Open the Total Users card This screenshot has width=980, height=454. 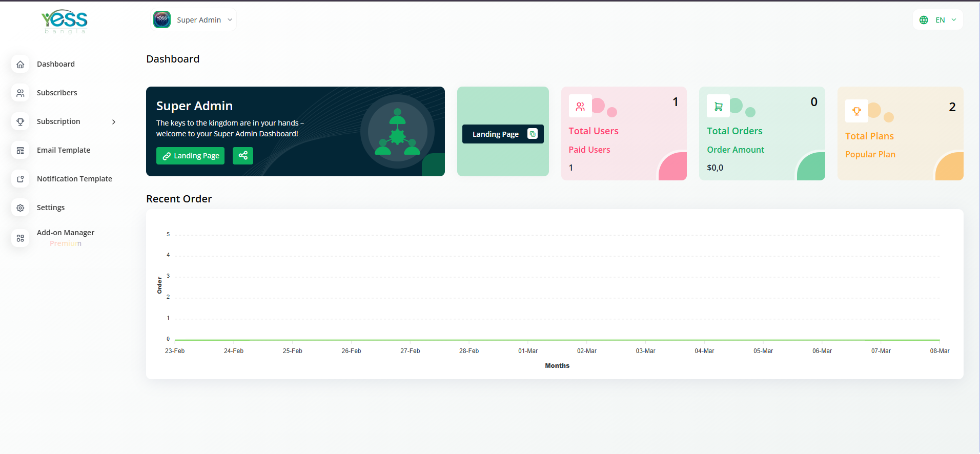[623, 133]
